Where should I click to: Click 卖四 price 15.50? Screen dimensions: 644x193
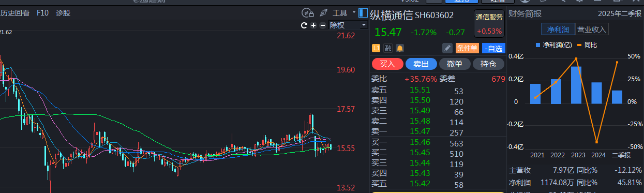click(x=420, y=100)
